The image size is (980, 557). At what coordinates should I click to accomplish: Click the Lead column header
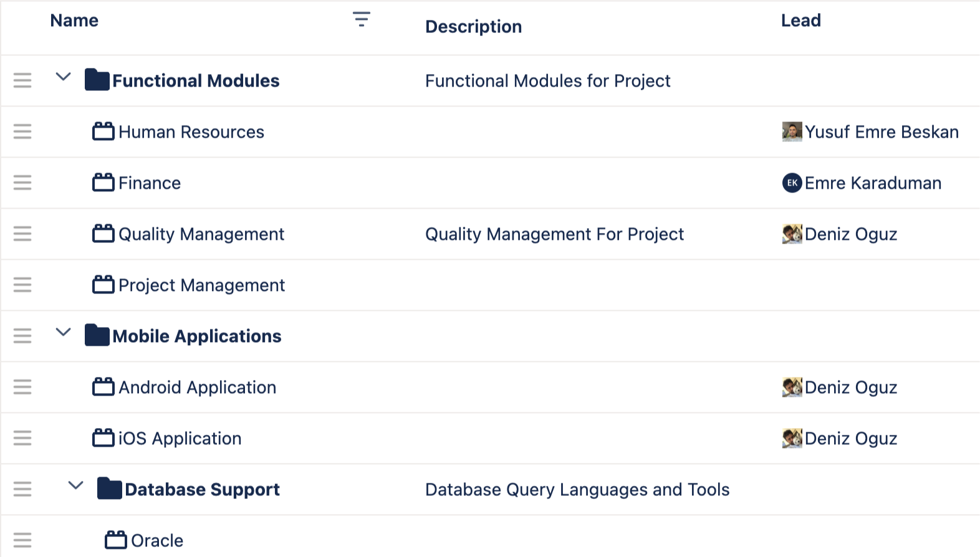coord(801,21)
